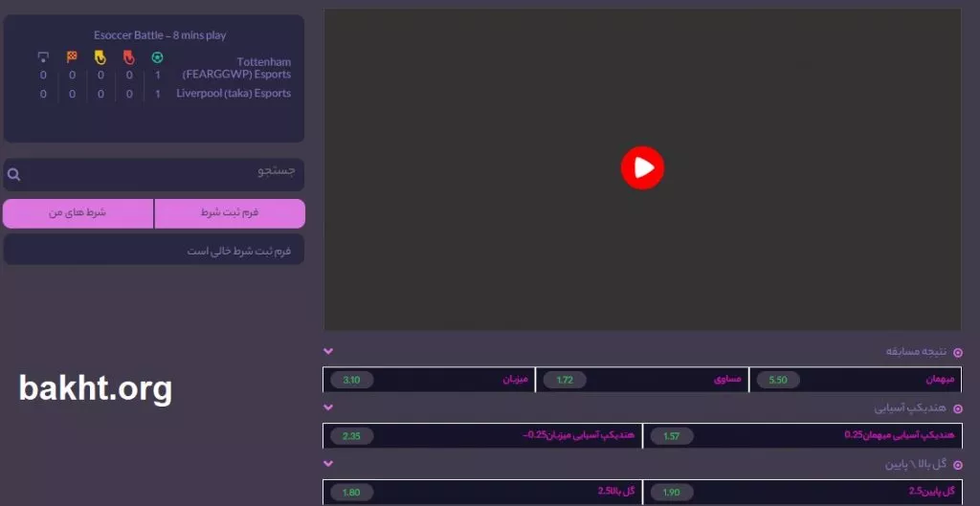
Task: Click the search magnifier icon
Action: (14, 175)
